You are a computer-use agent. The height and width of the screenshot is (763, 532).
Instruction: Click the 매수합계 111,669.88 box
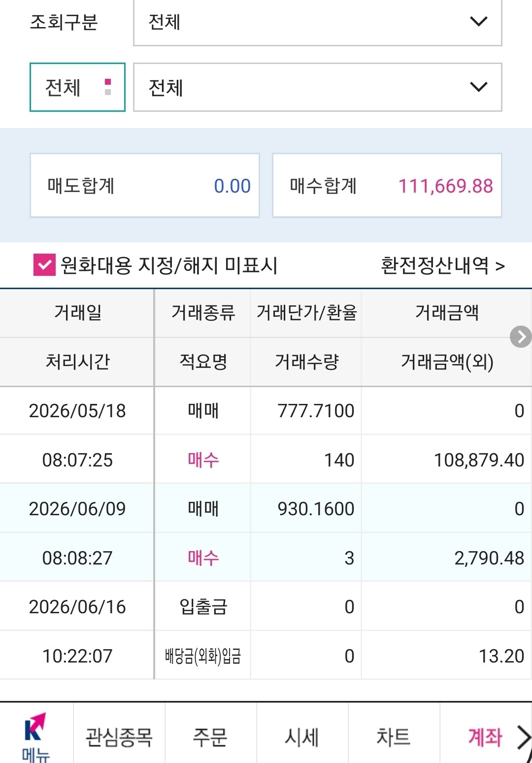[387, 186]
